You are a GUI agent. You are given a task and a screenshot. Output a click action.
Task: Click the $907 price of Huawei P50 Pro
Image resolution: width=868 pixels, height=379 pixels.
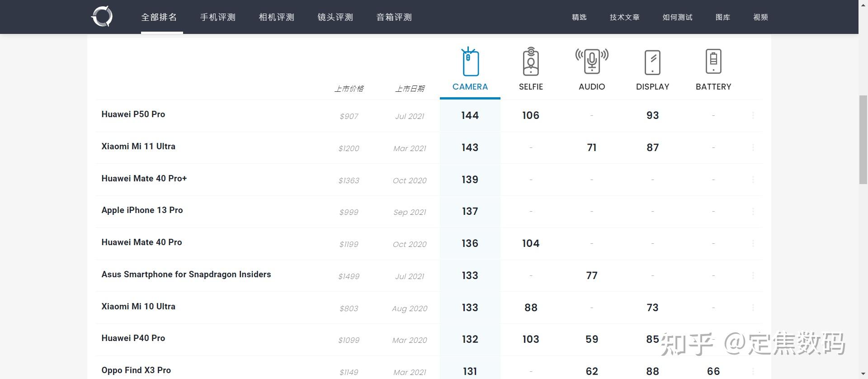(x=349, y=117)
